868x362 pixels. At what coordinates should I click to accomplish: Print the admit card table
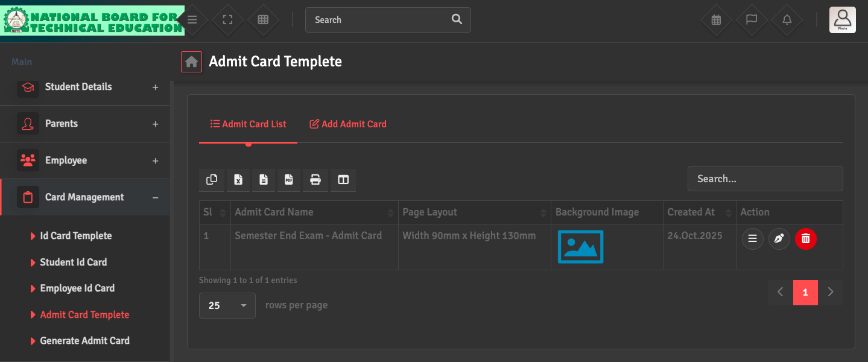315,180
